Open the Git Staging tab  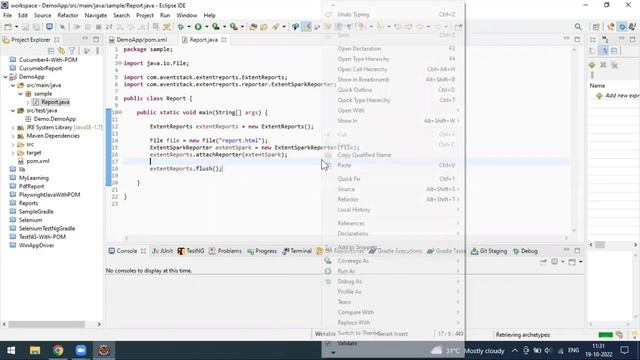click(489, 251)
